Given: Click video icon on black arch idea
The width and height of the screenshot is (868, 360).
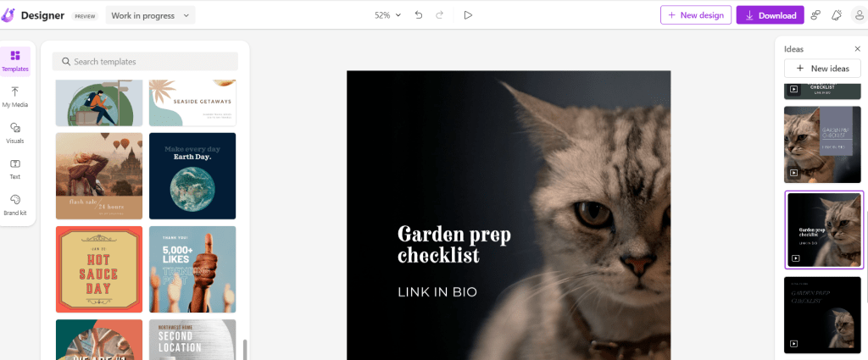Looking at the screenshot, I should [793, 343].
